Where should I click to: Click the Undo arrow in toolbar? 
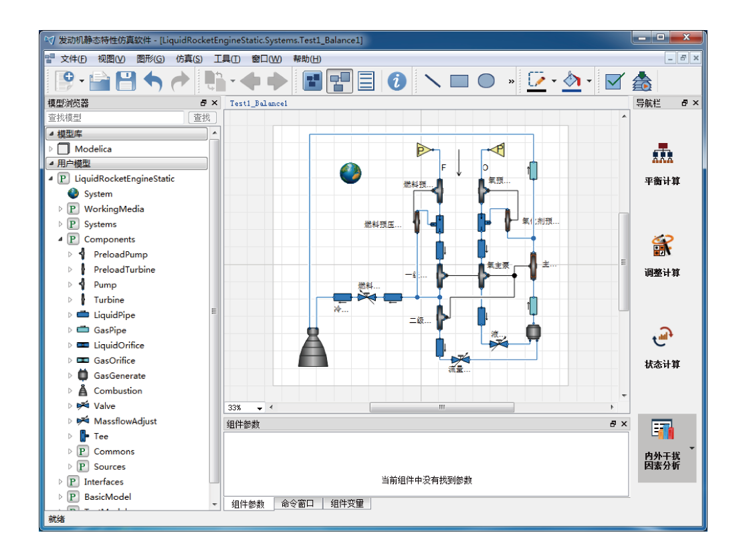click(x=153, y=82)
